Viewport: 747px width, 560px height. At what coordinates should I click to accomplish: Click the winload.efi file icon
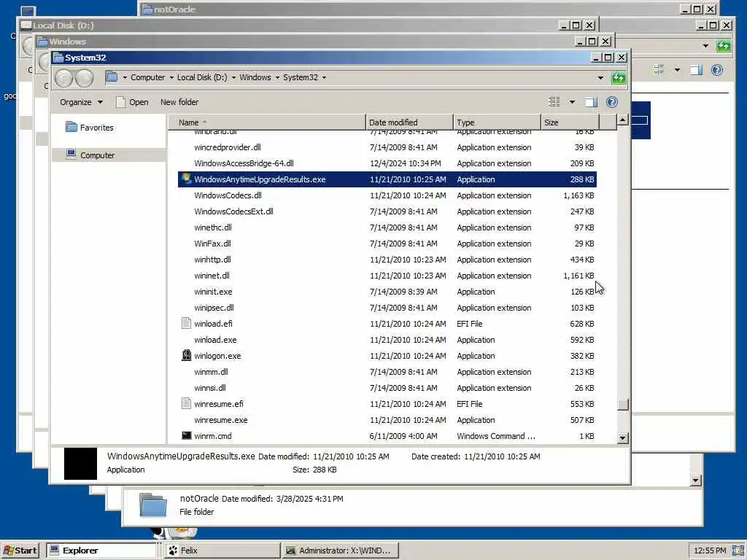point(186,323)
